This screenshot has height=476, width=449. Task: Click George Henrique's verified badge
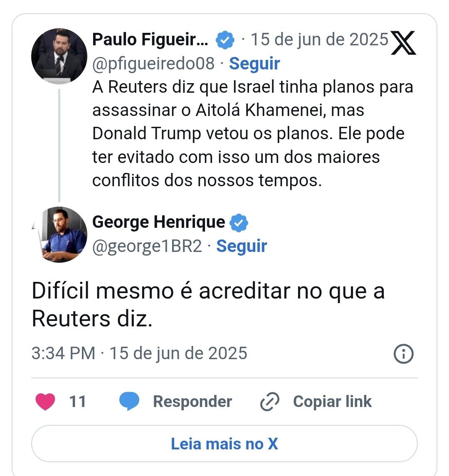[x=239, y=223]
